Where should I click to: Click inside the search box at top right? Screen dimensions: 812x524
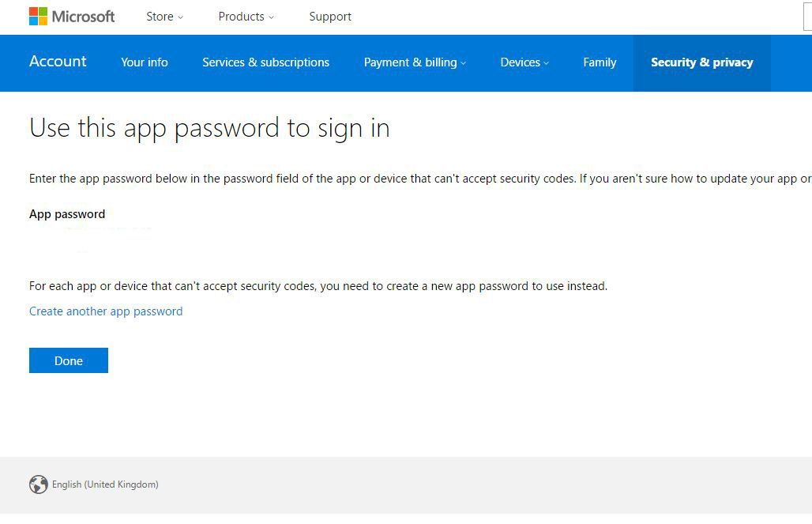tap(808, 16)
